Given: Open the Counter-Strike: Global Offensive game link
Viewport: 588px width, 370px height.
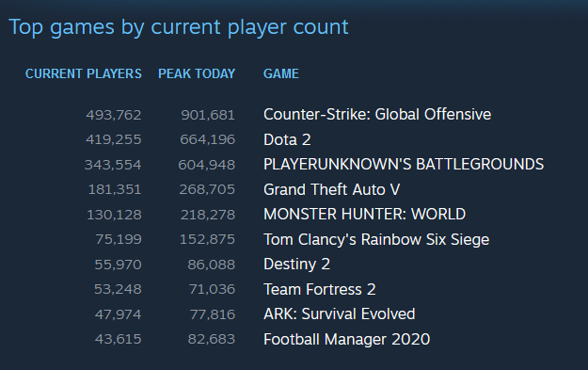Looking at the screenshot, I should 377,115.
